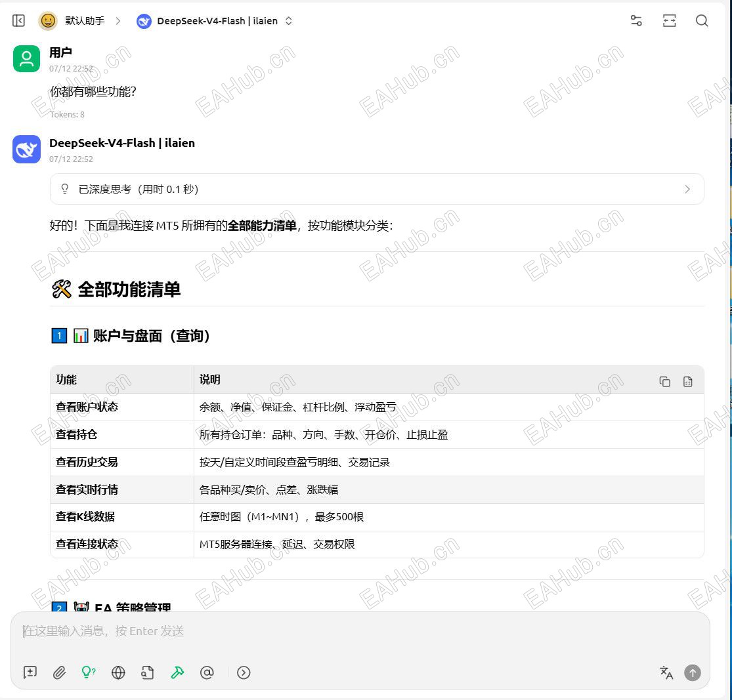Translate input with the translate icon
This screenshot has height=700, width=732.
click(666, 672)
